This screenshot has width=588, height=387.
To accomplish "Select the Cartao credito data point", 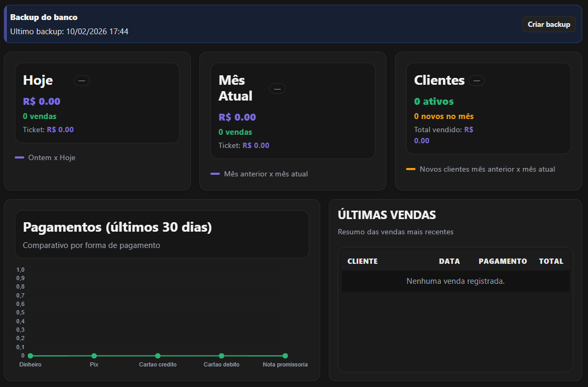I will (158, 356).
